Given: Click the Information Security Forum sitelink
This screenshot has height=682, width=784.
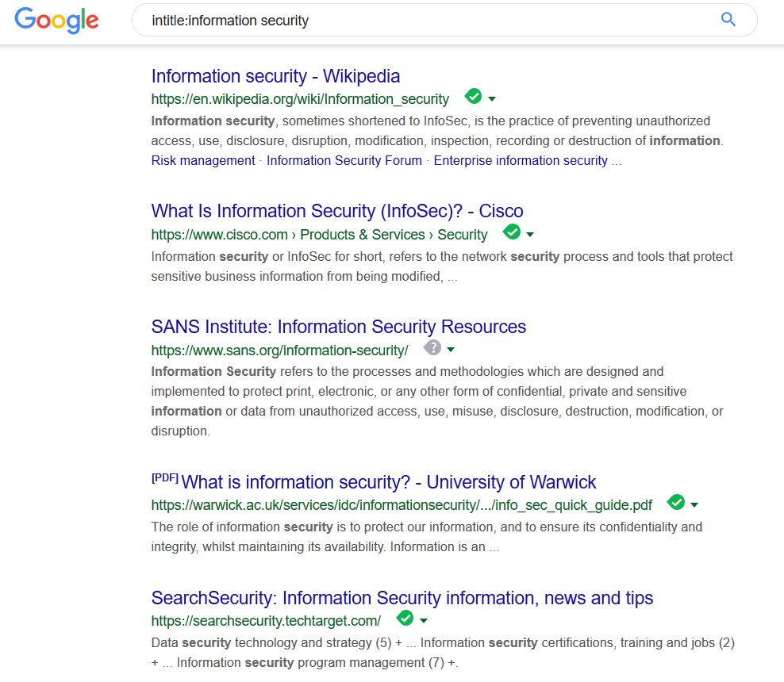Looking at the screenshot, I should [344, 160].
